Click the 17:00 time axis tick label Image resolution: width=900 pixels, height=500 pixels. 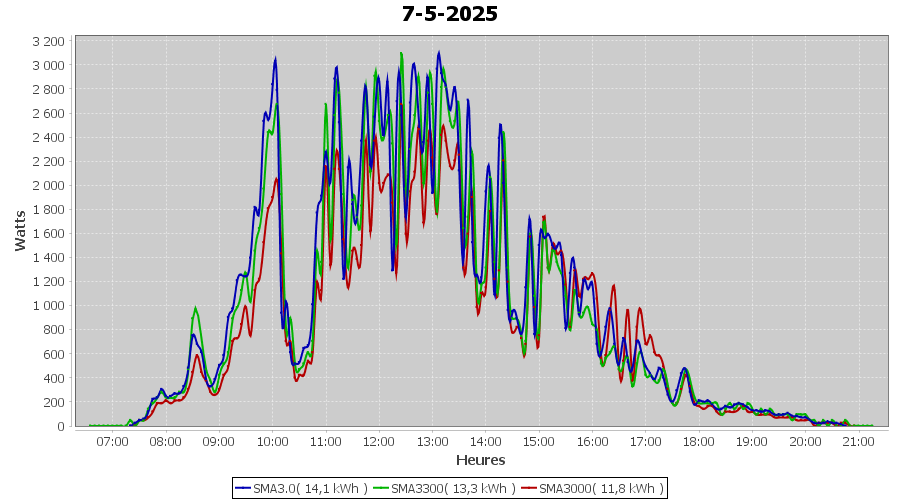pos(646,441)
